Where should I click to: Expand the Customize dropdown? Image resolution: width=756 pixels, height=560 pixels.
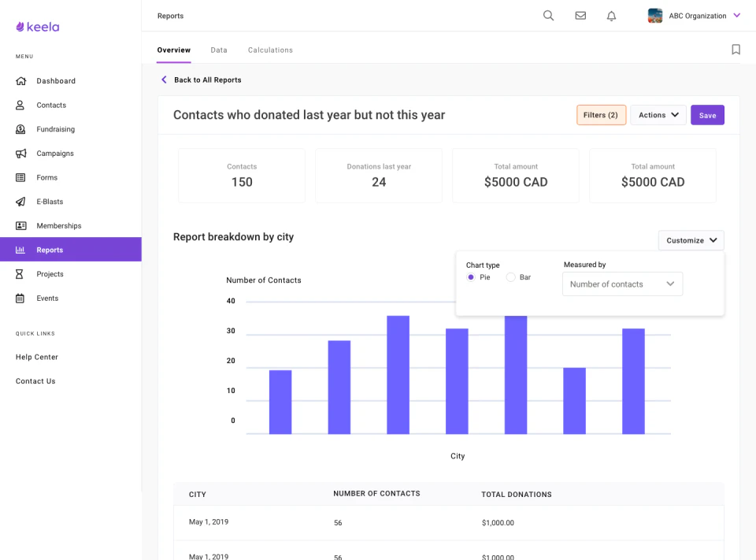(x=691, y=240)
